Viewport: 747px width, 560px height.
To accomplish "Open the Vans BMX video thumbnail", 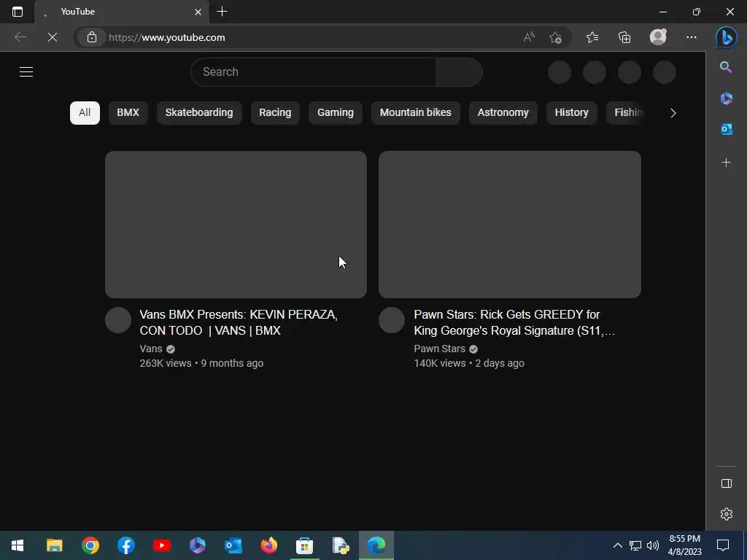I will click(236, 225).
